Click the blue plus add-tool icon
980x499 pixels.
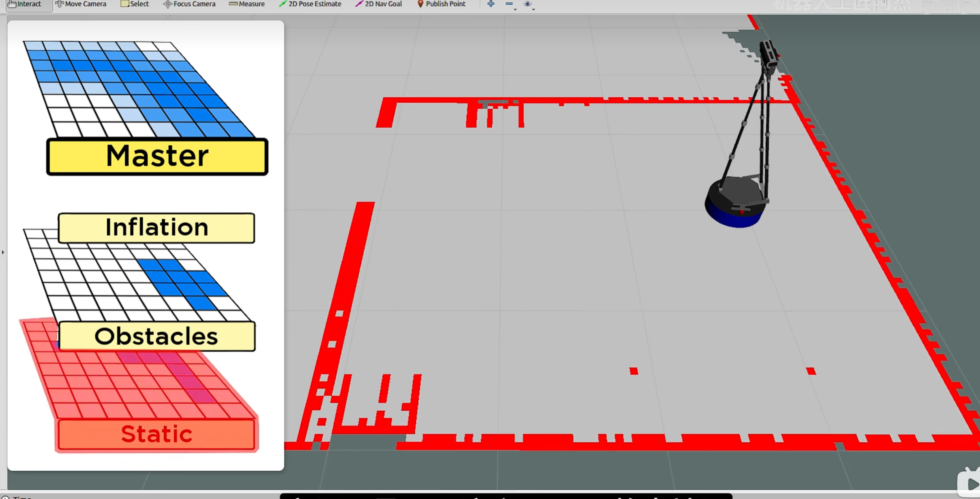pos(491,4)
